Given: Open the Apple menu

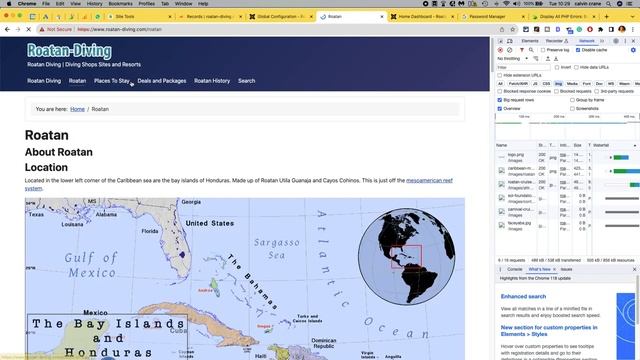Looking at the screenshot, I should coord(9,4).
